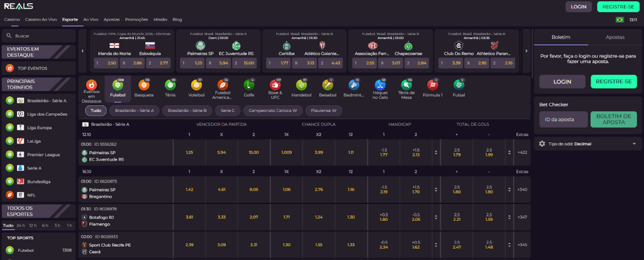Open Ao Vivo menu item
The image size is (644, 260).
click(91, 20)
